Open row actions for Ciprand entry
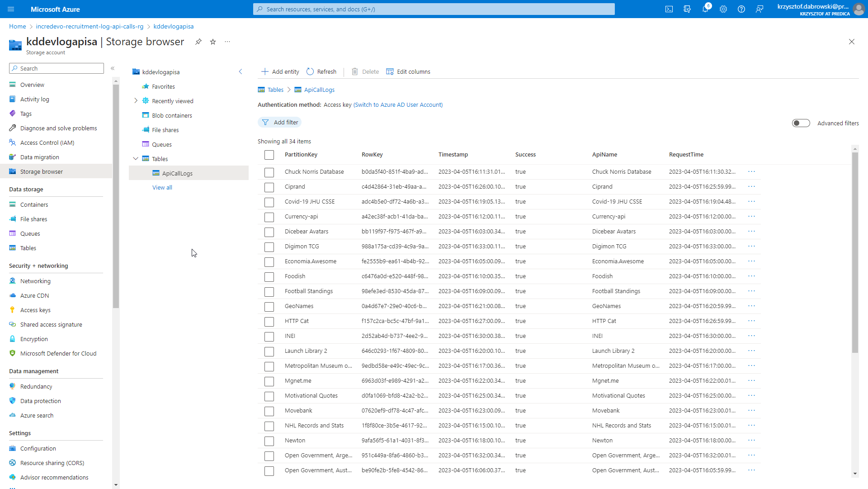The width and height of the screenshot is (868, 489). (751, 186)
